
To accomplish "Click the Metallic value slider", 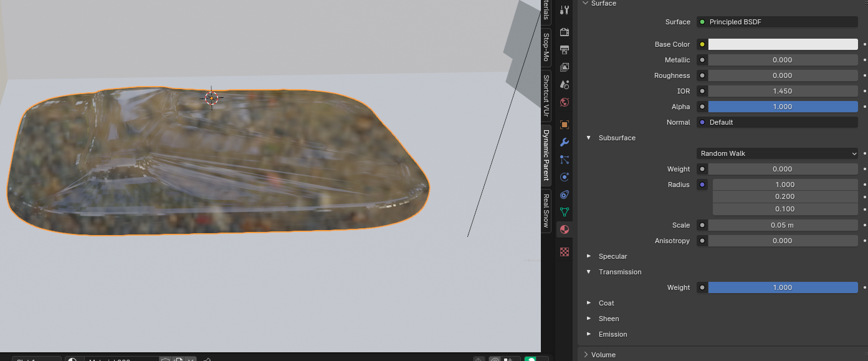I will (x=783, y=60).
